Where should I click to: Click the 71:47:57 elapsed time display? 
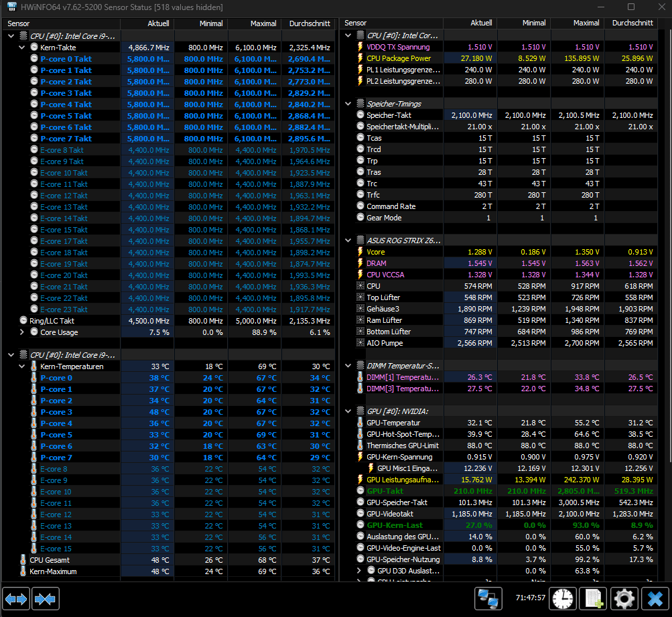pyautogui.click(x=531, y=598)
